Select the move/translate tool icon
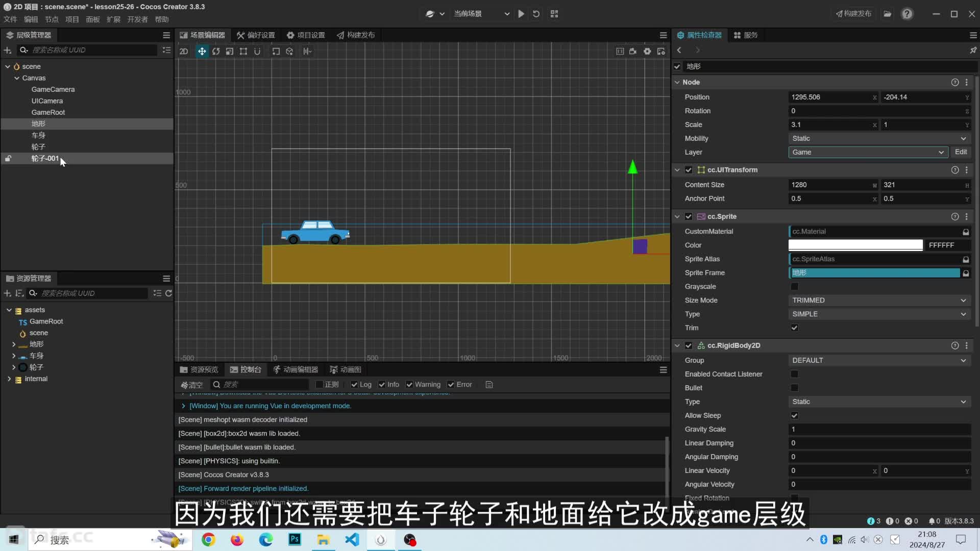Viewport: 980px width, 551px height. click(202, 51)
